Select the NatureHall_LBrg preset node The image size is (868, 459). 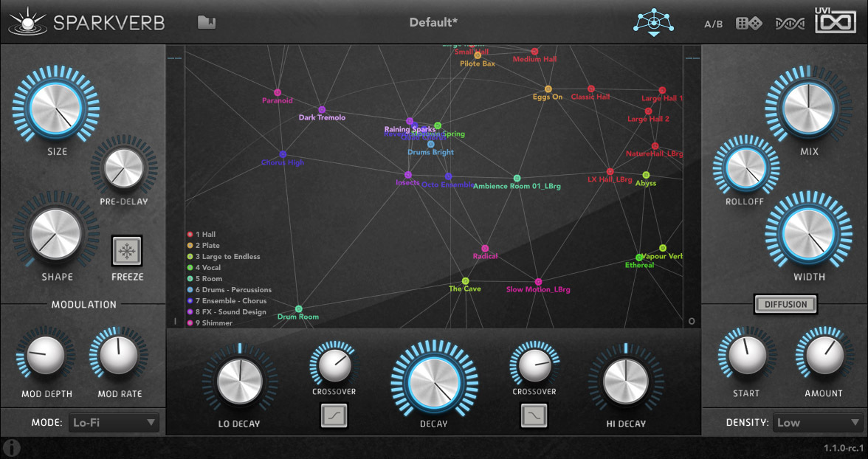[x=655, y=146]
